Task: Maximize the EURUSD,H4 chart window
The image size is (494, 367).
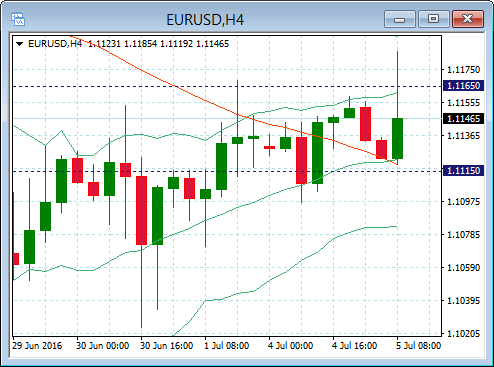Action: tap(433, 19)
